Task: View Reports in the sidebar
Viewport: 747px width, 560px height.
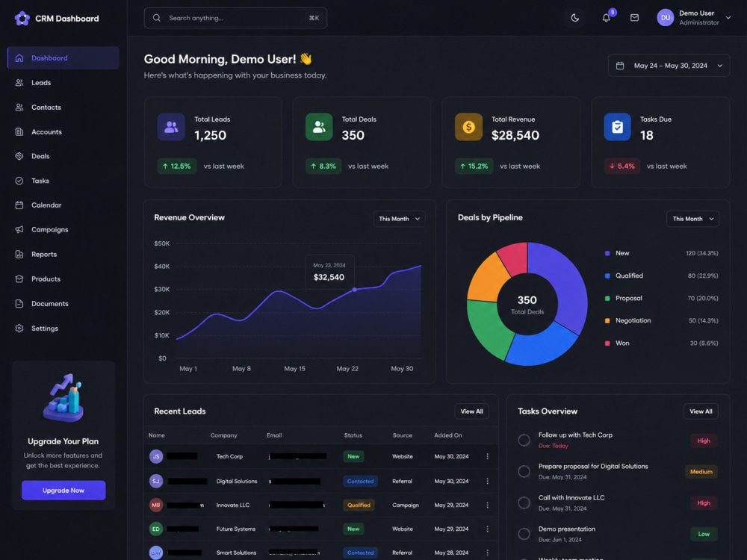Action: [x=63, y=255]
